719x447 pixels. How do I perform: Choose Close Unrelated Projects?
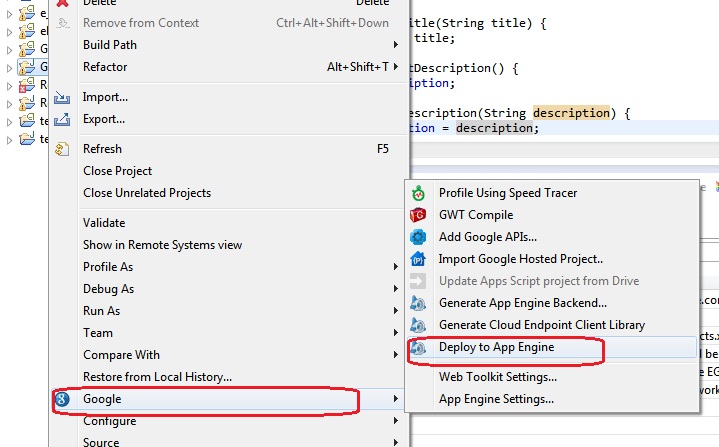146,193
